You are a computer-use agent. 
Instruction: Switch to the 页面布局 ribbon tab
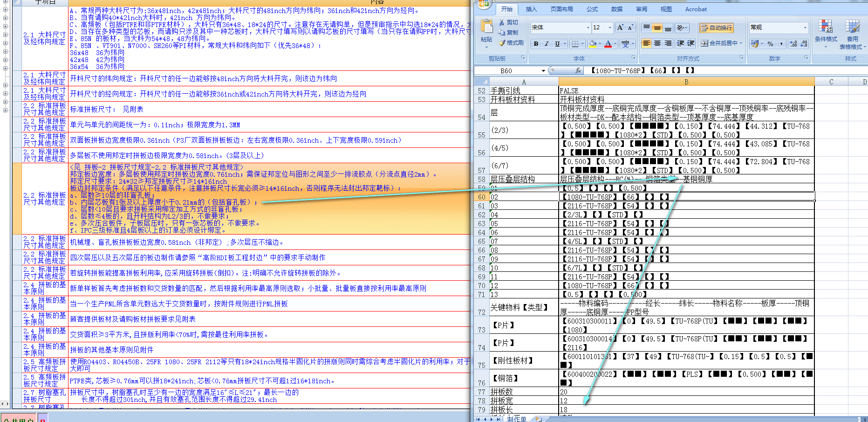tap(561, 9)
